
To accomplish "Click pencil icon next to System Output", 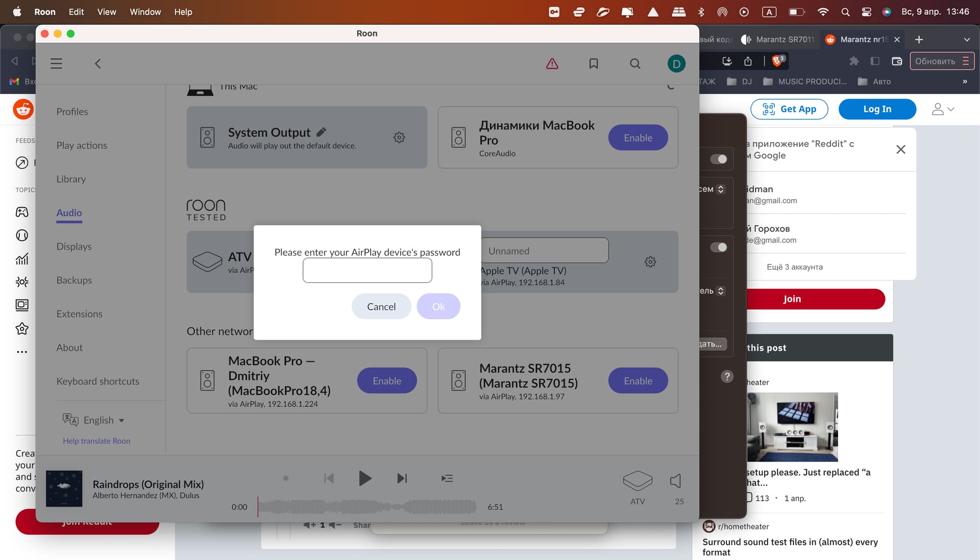I will pos(321,132).
